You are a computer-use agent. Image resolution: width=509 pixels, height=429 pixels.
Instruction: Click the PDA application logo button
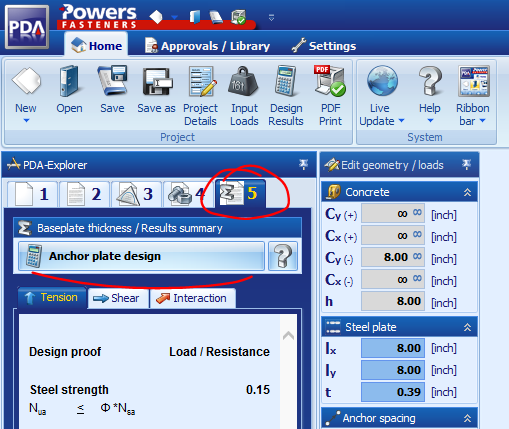point(27,27)
